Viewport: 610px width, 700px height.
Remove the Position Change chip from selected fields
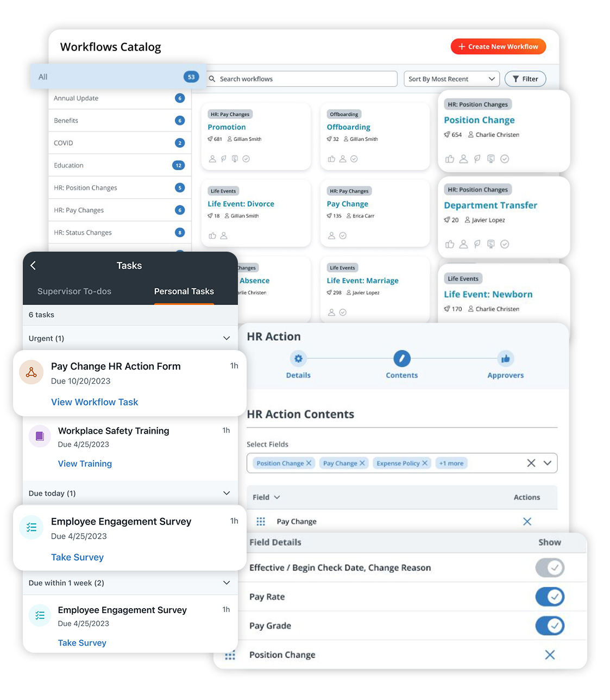tap(309, 463)
